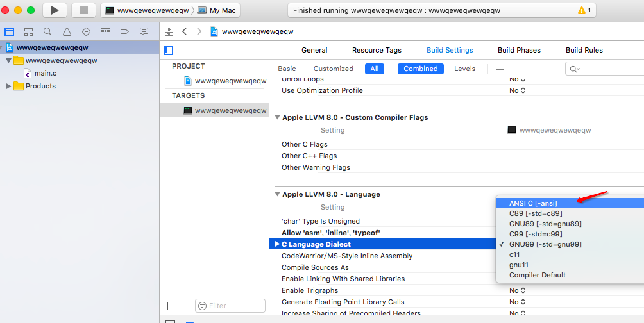Show Customized build settings
Viewport: 644px width, 323px height.
click(333, 69)
